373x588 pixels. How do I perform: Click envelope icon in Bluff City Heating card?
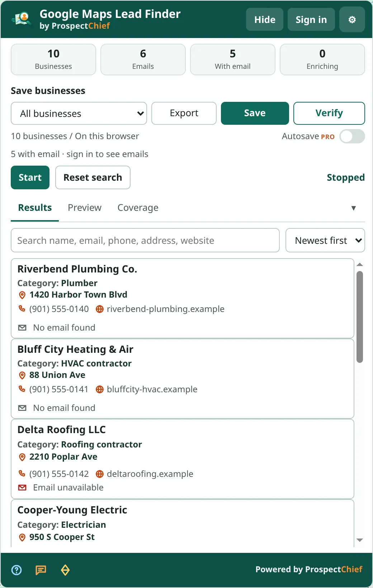22,408
